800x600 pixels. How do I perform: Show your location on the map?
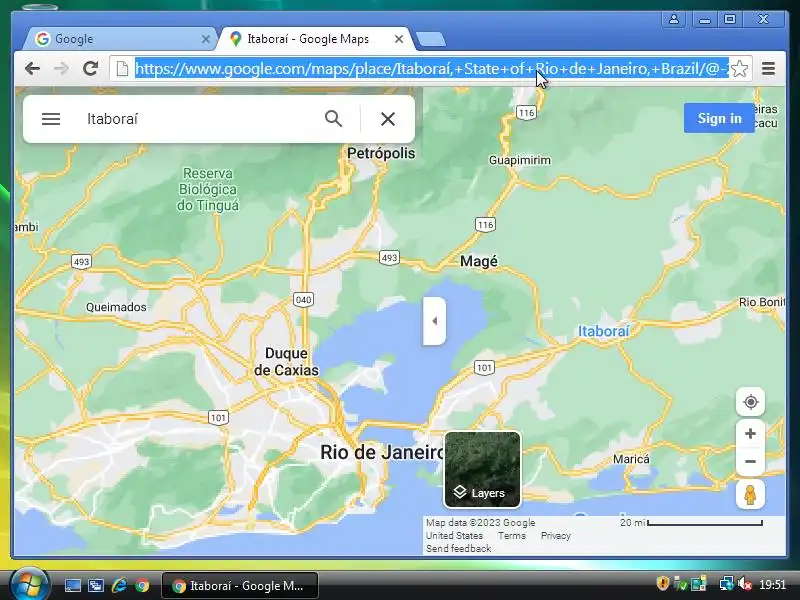pyautogui.click(x=751, y=402)
